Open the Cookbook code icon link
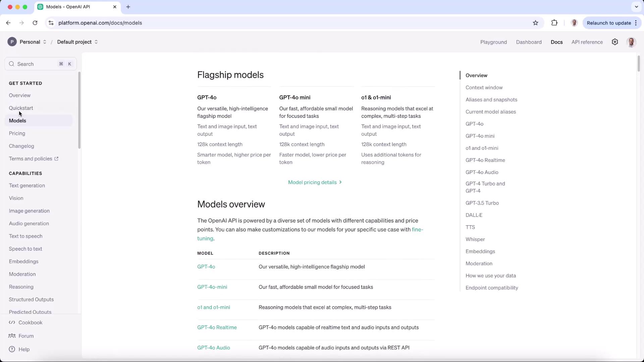The height and width of the screenshot is (362, 644). pyautogui.click(x=12, y=322)
